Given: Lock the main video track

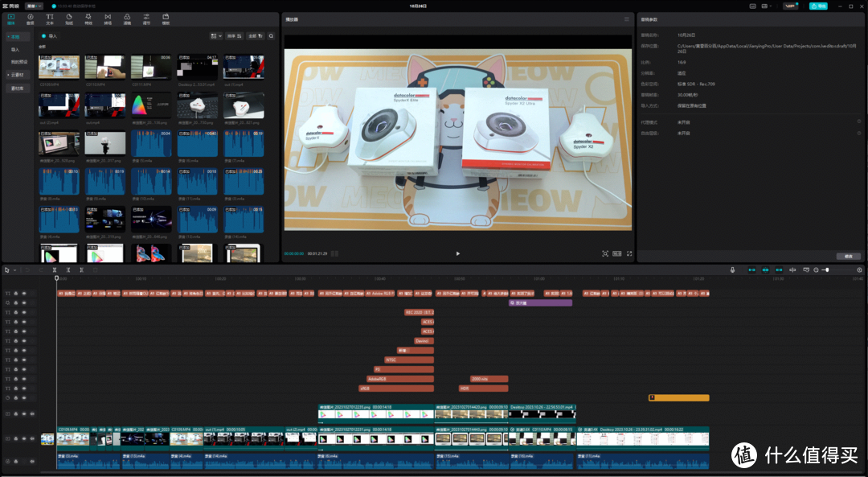Looking at the screenshot, I should coord(16,438).
